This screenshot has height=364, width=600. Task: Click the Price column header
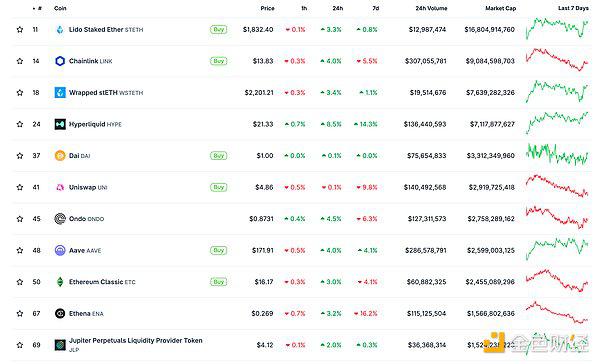click(267, 8)
